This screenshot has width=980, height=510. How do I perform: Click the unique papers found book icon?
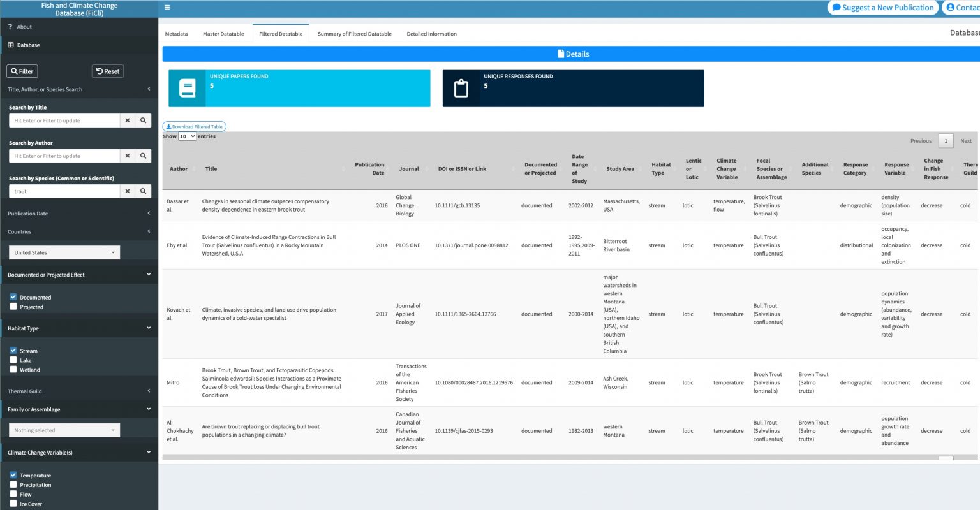187,89
